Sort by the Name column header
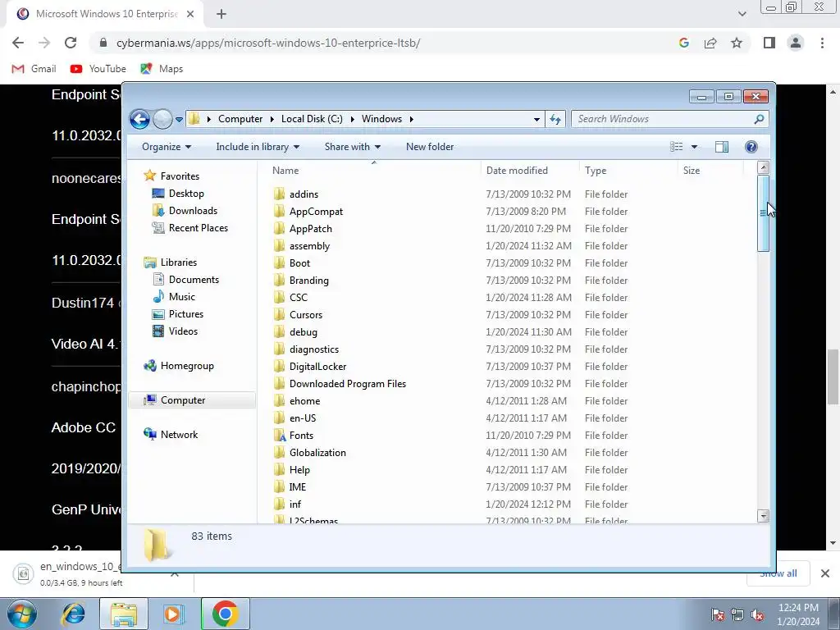This screenshot has width=840, height=630. pos(285,171)
